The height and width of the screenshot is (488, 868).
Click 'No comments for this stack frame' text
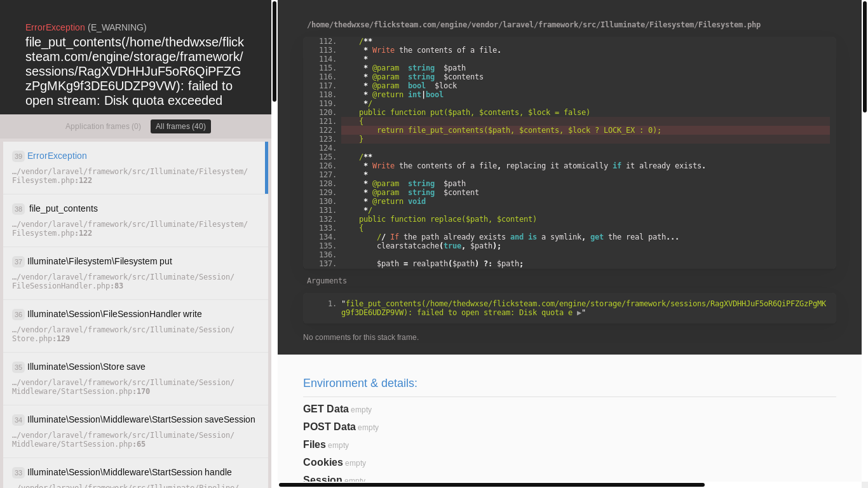coord(361,337)
